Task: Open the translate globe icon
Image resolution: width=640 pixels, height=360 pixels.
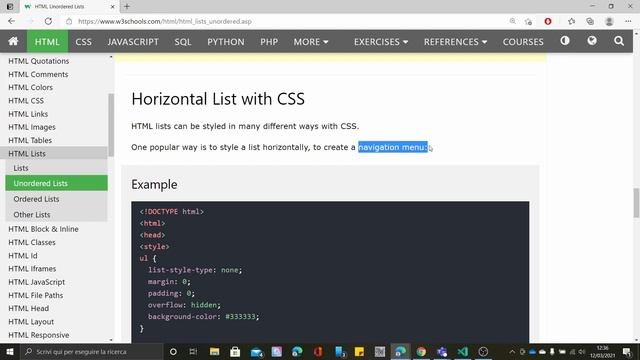Action: [x=592, y=41]
